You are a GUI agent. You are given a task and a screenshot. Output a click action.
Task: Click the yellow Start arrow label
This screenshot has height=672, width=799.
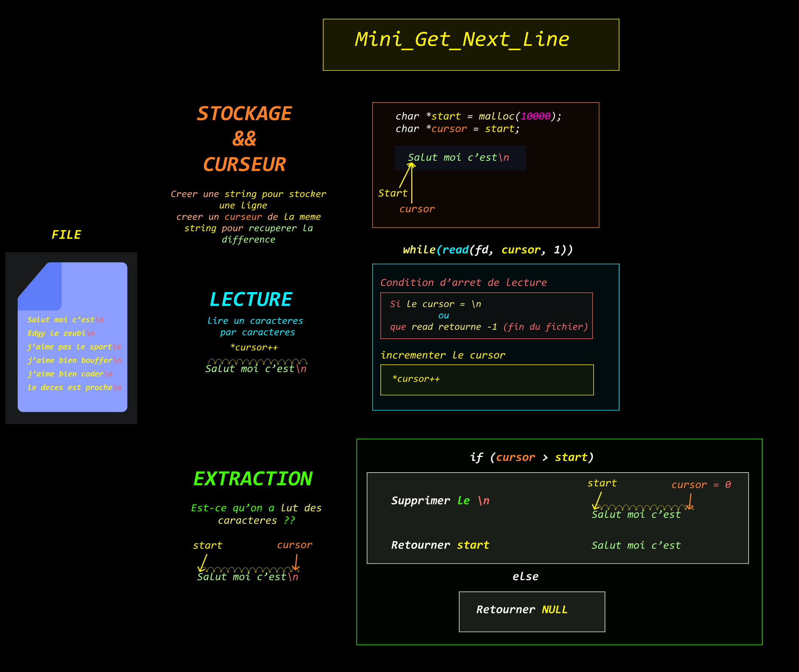[x=392, y=193]
